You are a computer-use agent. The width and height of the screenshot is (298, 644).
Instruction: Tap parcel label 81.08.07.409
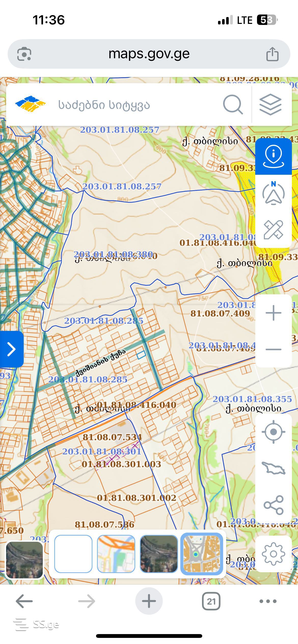tap(220, 313)
